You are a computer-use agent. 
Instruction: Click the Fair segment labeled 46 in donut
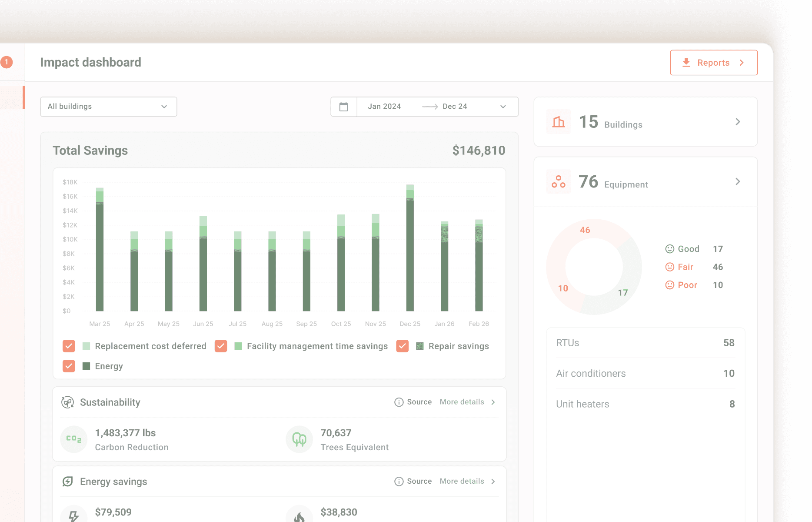pyautogui.click(x=585, y=230)
